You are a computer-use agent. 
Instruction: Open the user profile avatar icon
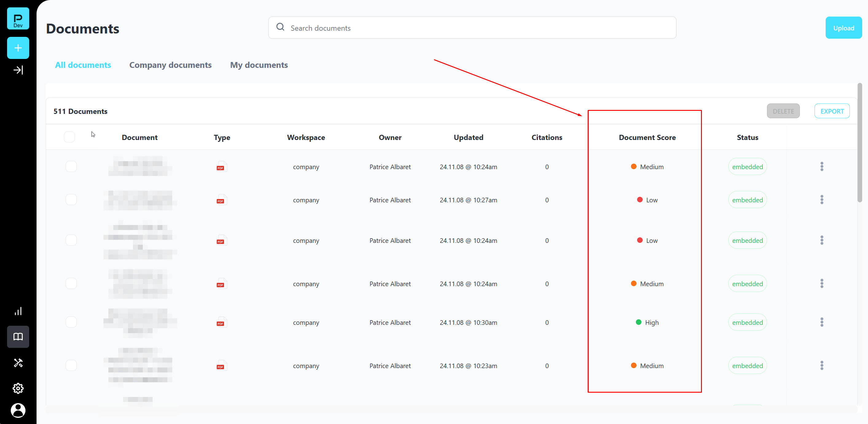click(x=18, y=410)
